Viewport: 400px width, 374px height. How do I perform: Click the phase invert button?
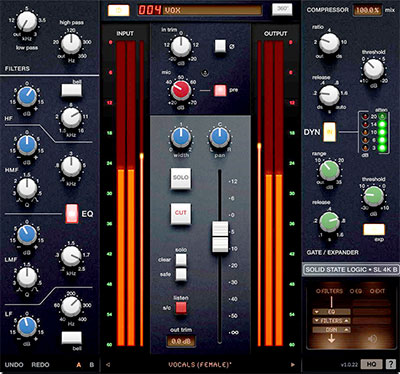tap(220, 46)
